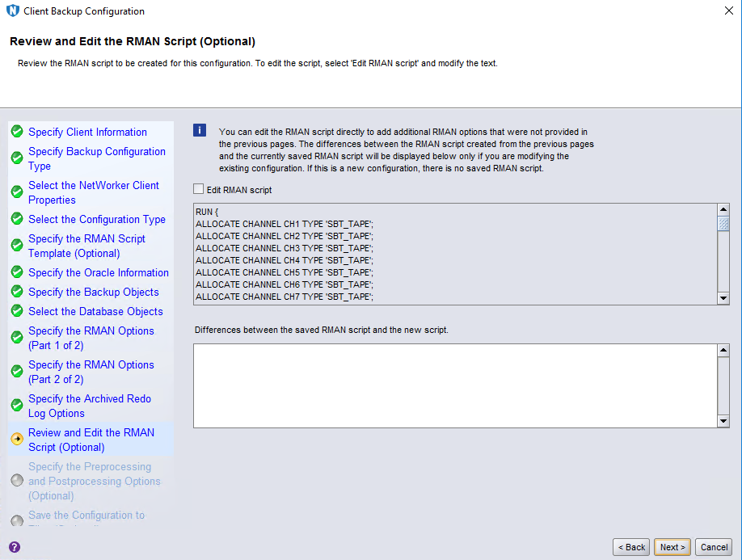Go to Specify the Backup Objects step

[93, 292]
